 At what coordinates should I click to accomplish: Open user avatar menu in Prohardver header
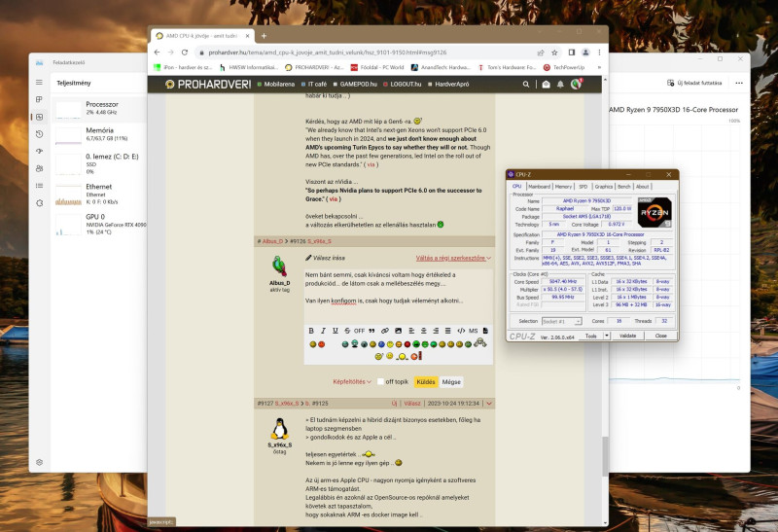[576, 84]
